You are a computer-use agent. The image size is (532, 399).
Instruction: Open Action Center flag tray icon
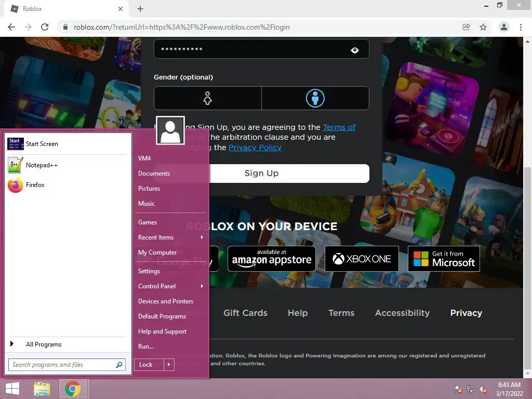458,389
